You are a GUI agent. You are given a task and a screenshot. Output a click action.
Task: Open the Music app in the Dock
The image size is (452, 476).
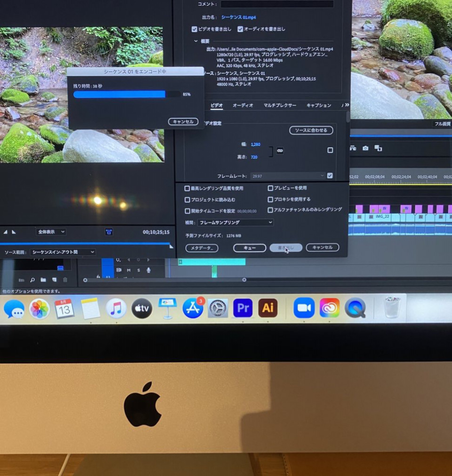[116, 308]
